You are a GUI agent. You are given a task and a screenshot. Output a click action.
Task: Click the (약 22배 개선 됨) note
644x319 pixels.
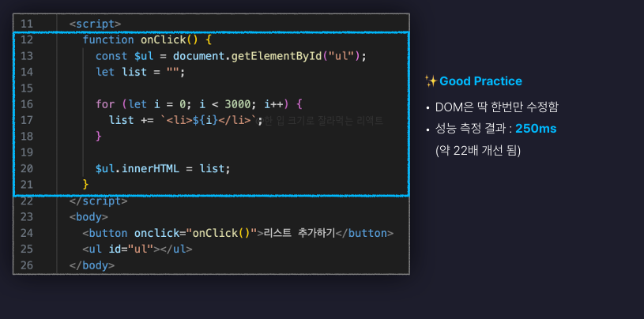[478, 151]
